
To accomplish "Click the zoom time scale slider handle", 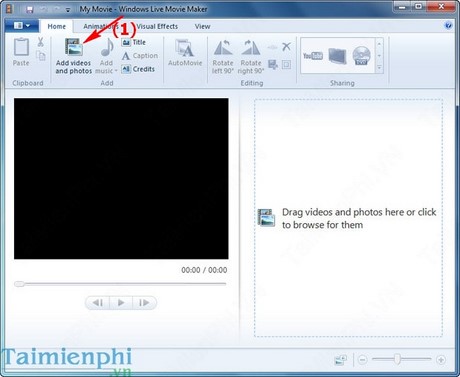I will coord(397,359).
